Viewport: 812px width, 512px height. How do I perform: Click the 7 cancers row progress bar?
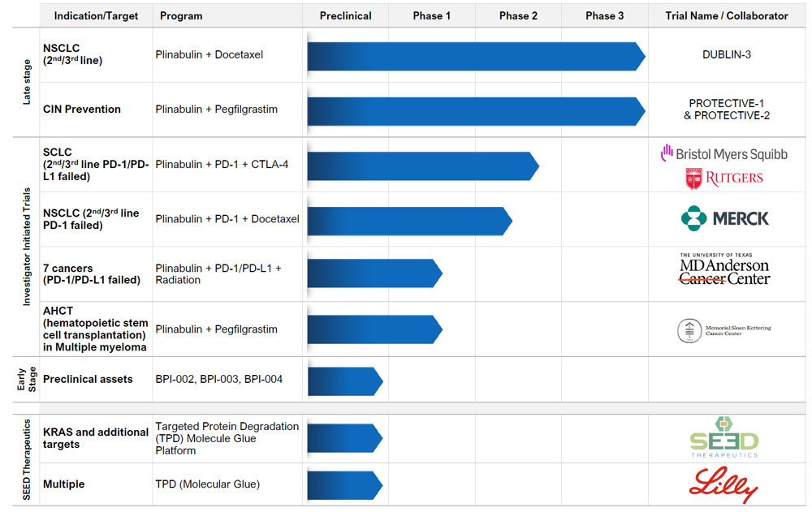click(x=375, y=273)
